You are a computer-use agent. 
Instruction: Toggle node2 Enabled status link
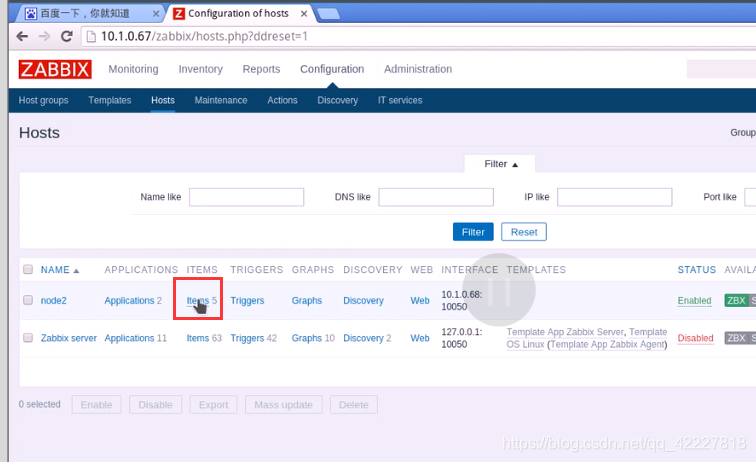pyautogui.click(x=694, y=300)
